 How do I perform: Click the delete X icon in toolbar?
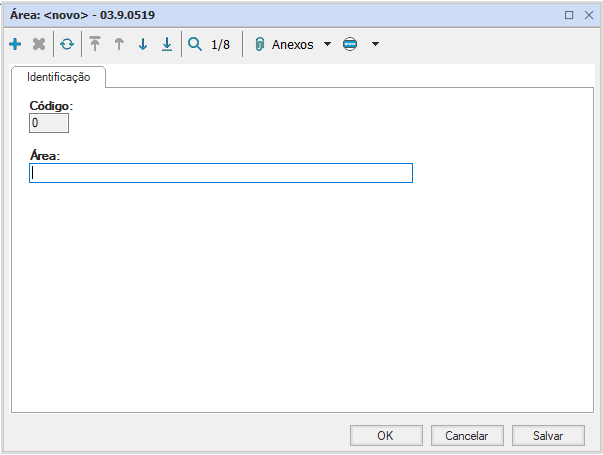[39, 45]
